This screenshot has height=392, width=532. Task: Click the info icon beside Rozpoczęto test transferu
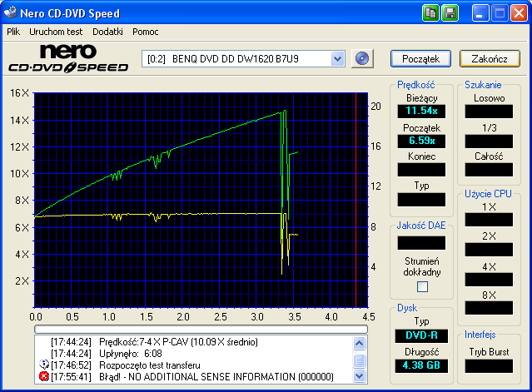[x=44, y=365]
